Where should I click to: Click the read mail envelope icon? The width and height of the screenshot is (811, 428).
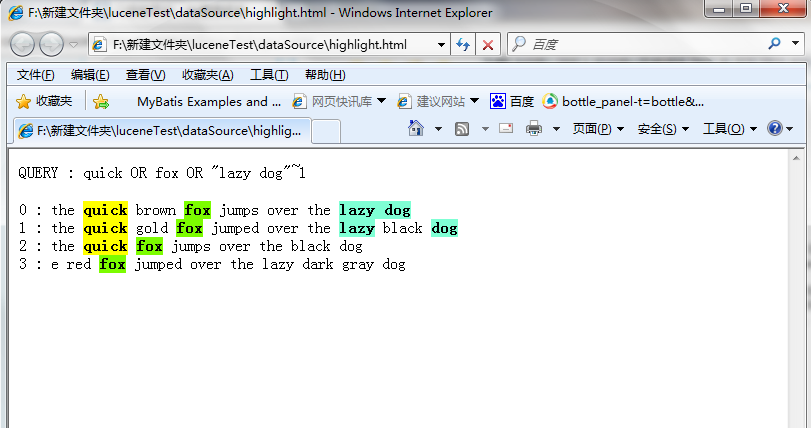[506, 128]
